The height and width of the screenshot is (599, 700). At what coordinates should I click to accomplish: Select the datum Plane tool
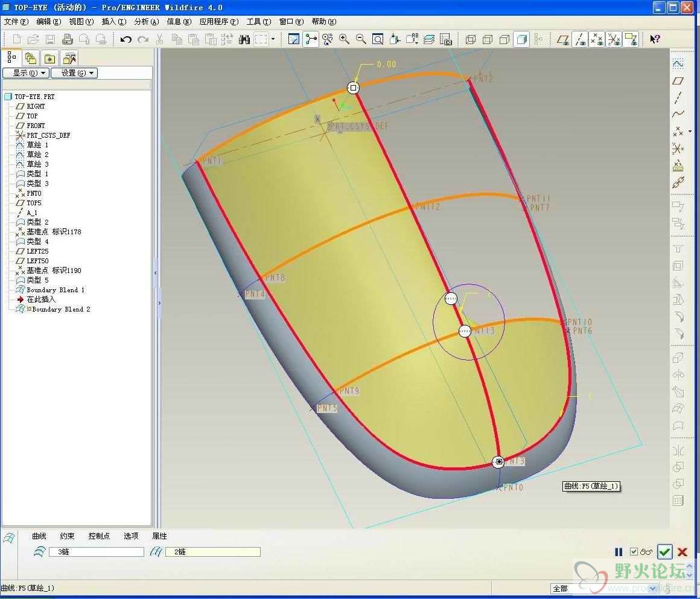click(x=678, y=81)
